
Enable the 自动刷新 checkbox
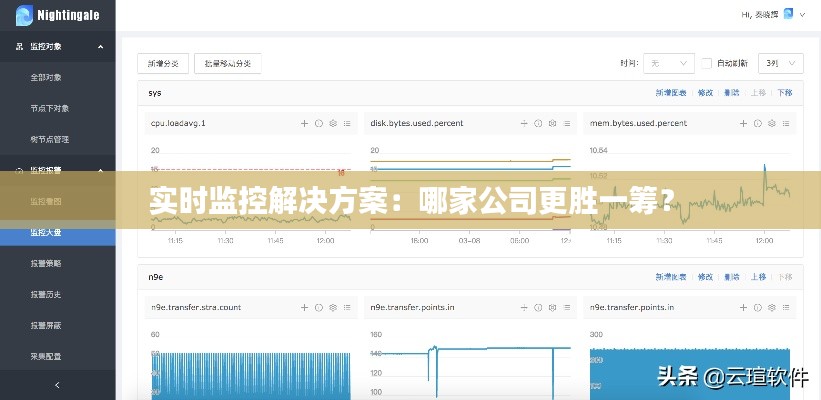pos(706,63)
